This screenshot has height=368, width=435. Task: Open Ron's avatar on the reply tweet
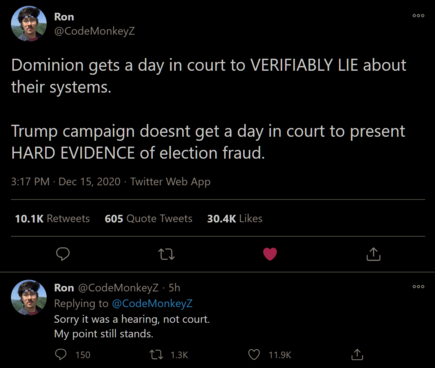[x=29, y=298]
